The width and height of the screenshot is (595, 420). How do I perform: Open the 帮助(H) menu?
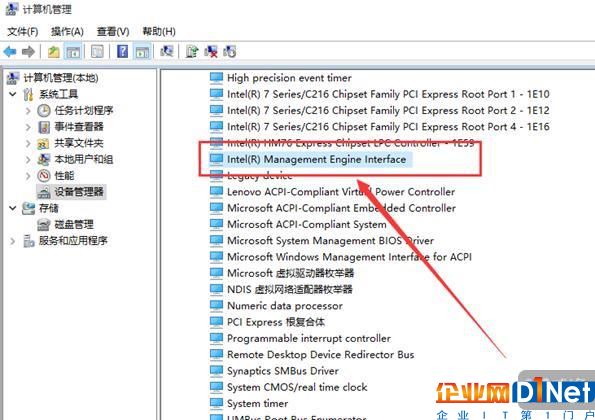point(159,31)
